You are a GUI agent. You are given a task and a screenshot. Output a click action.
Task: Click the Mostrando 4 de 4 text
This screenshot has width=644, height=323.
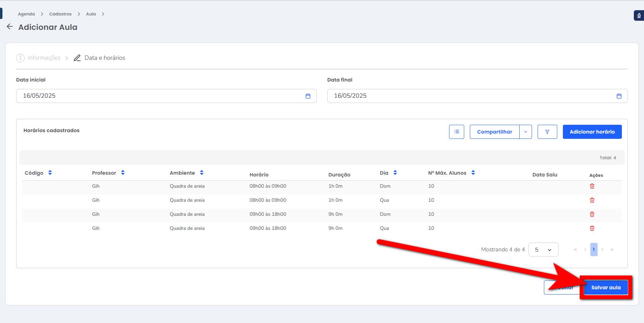[x=503, y=250]
